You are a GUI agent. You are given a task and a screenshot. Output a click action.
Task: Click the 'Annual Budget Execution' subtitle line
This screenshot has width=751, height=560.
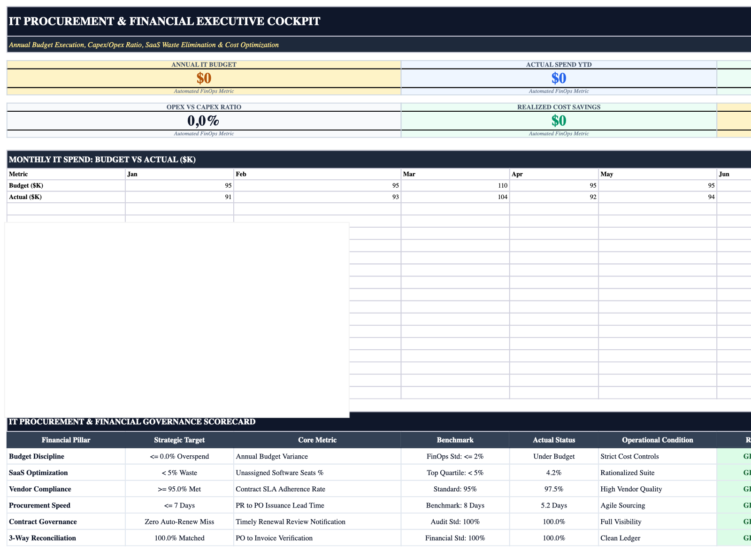(x=144, y=45)
